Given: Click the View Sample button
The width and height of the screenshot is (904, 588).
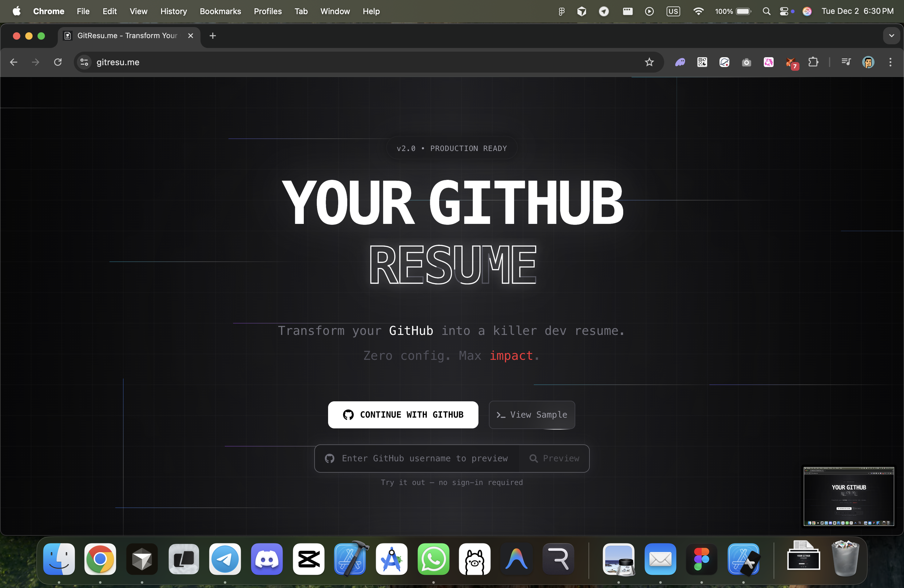Looking at the screenshot, I should click(532, 415).
